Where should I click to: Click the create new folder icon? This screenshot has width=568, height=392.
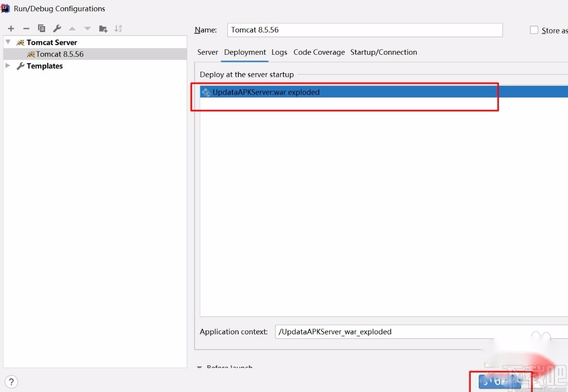[103, 28]
